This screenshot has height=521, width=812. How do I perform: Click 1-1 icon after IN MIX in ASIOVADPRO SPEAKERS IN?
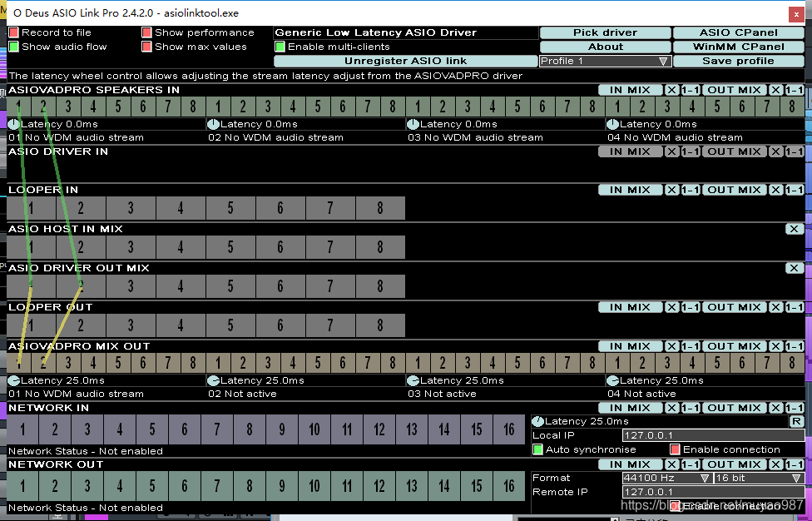pos(691,90)
